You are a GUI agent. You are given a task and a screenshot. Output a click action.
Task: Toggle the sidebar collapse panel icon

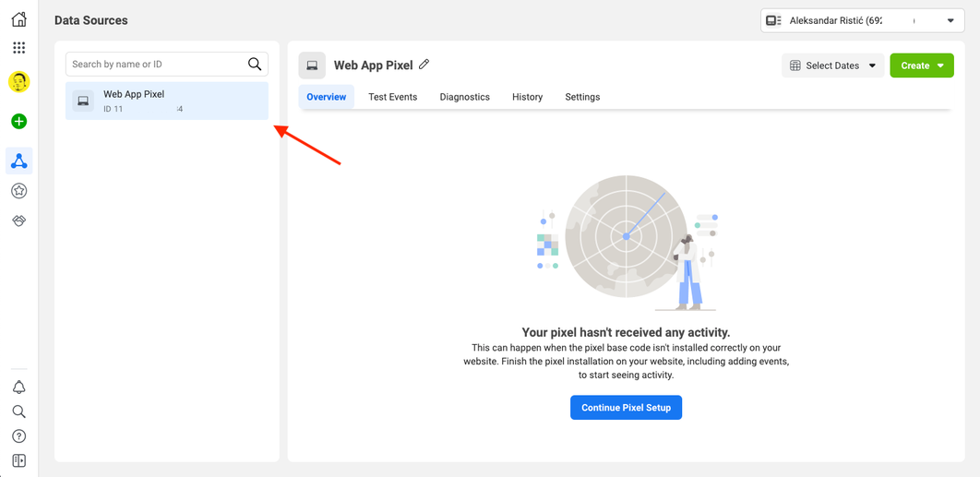[x=18, y=460]
